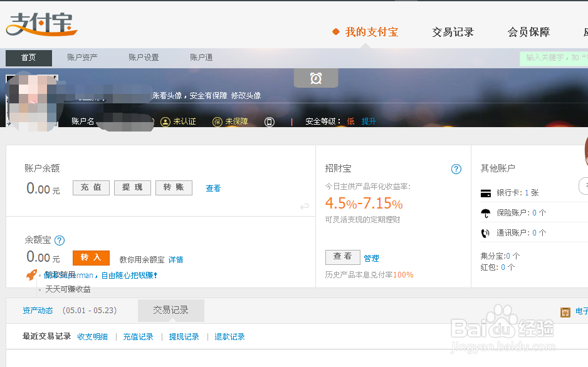Click the rocket promotion icon

point(31,275)
